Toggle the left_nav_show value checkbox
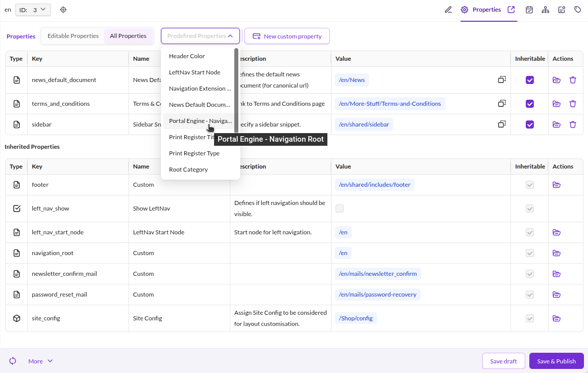588x373 pixels. [x=340, y=209]
